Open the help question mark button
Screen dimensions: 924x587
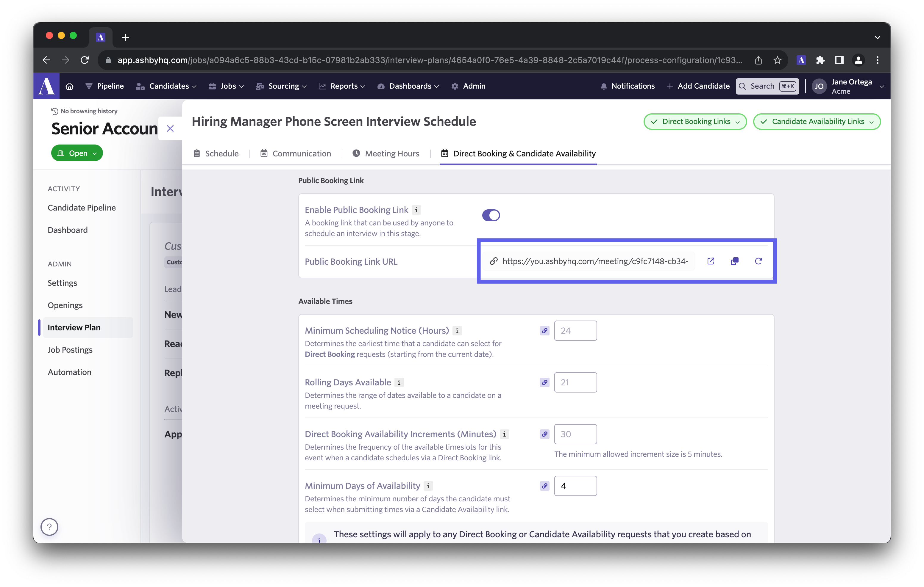point(49,527)
